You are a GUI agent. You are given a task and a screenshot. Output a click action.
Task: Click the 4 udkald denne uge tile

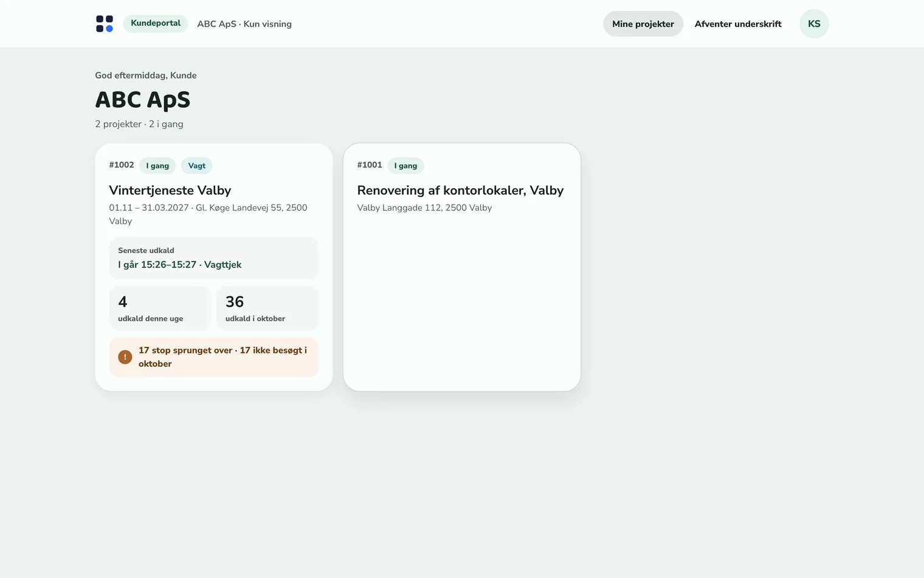[x=160, y=308]
